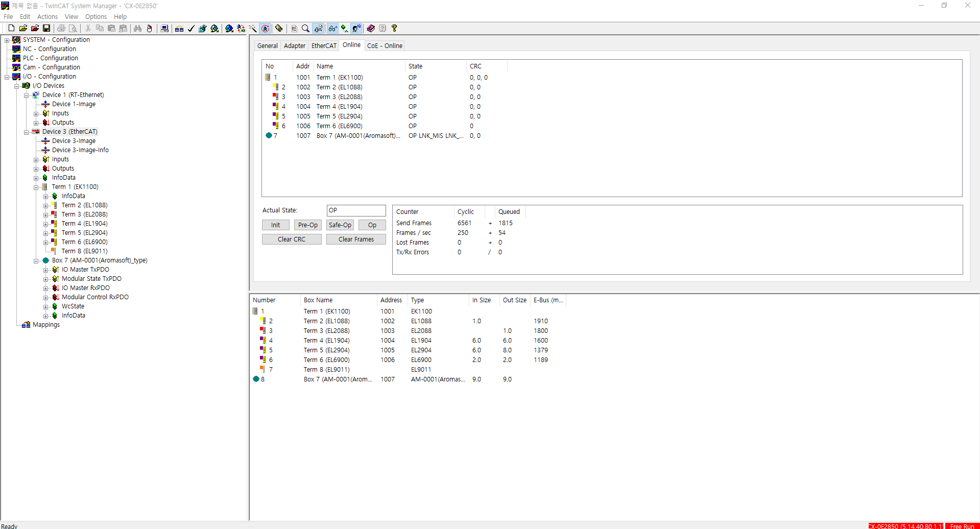
Task: Toggle the Free Run state icon
Action: pos(265,29)
